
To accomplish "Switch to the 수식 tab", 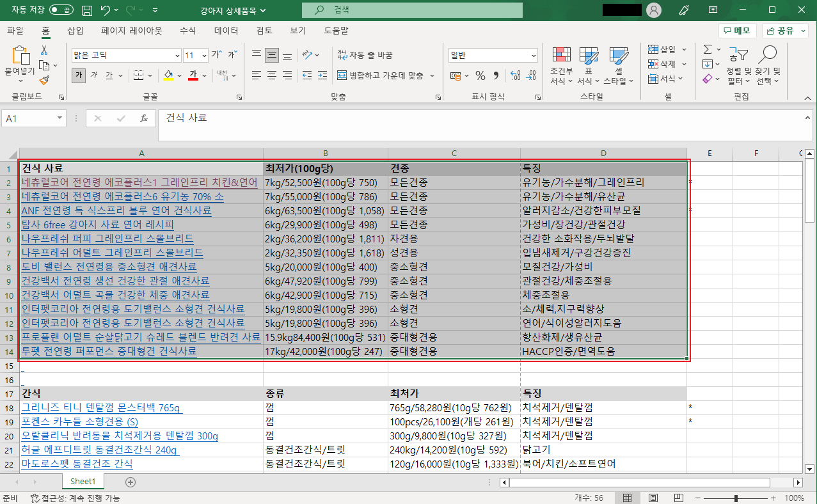I will point(188,30).
